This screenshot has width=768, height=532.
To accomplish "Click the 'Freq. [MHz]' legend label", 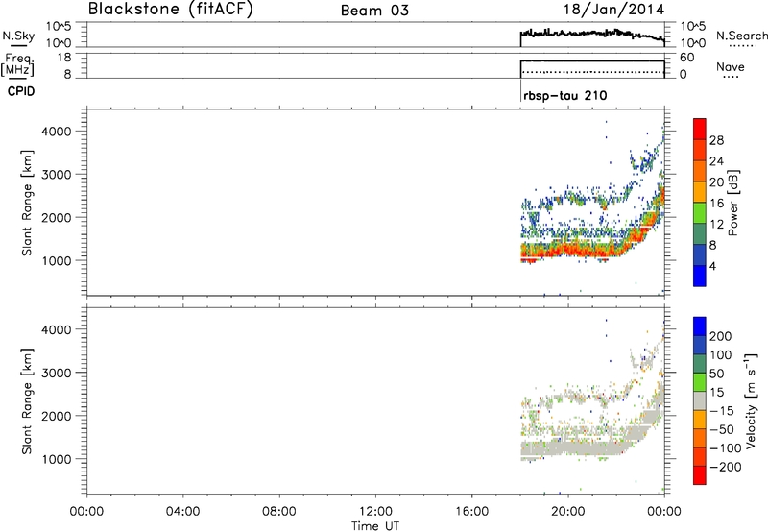I will 17,65.
